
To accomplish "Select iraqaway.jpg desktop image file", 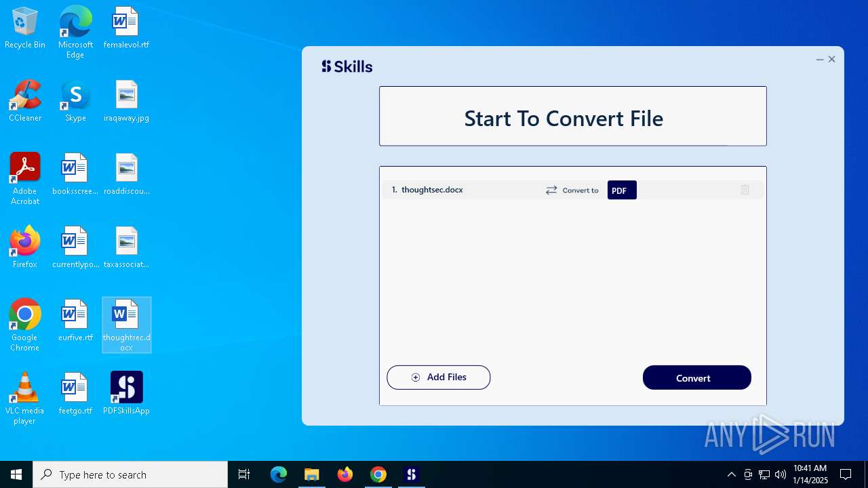I will [126, 101].
